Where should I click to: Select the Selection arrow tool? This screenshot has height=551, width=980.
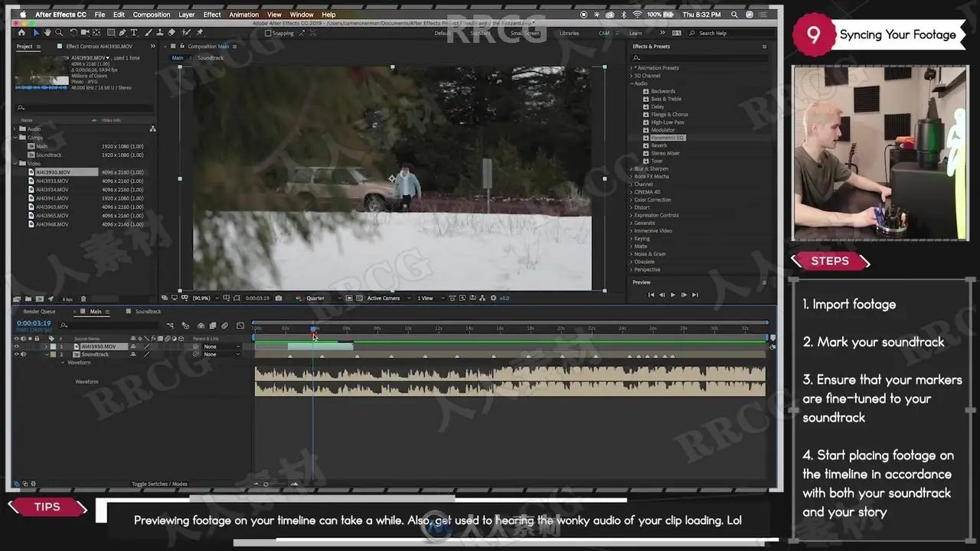click(x=36, y=33)
